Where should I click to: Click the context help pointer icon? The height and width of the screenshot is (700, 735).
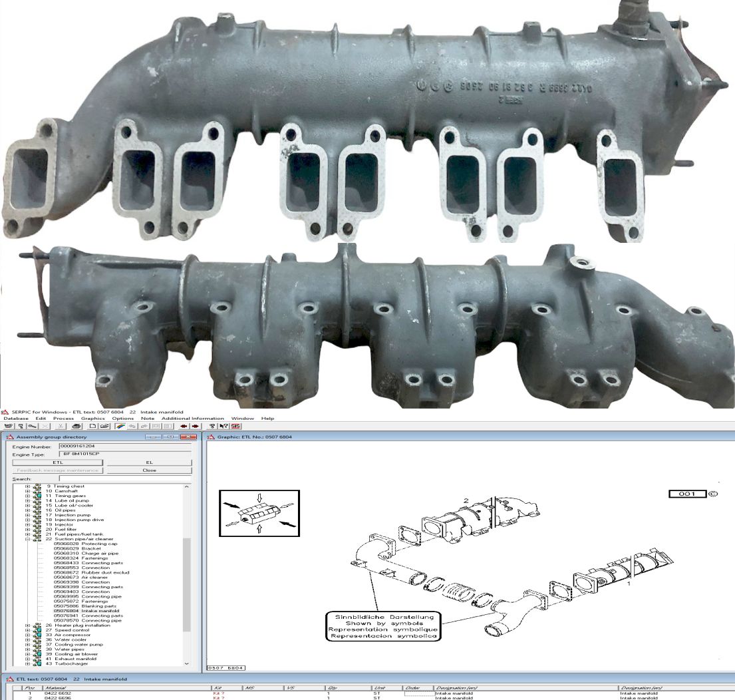[223, 426]
